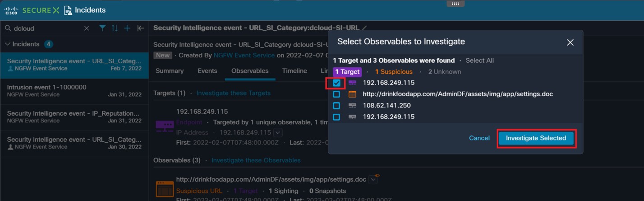Click the 1 Target filter badge
Viewport: 644px width, 201px height.
click(x=347, y=72)
